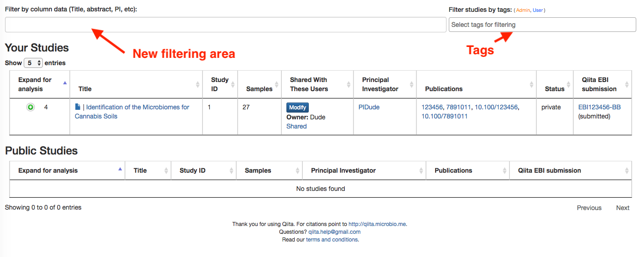Sort Your Studies by Status arrows
Image resolution: width=644 pixels, height=257 pixels.
pos(569,84)
